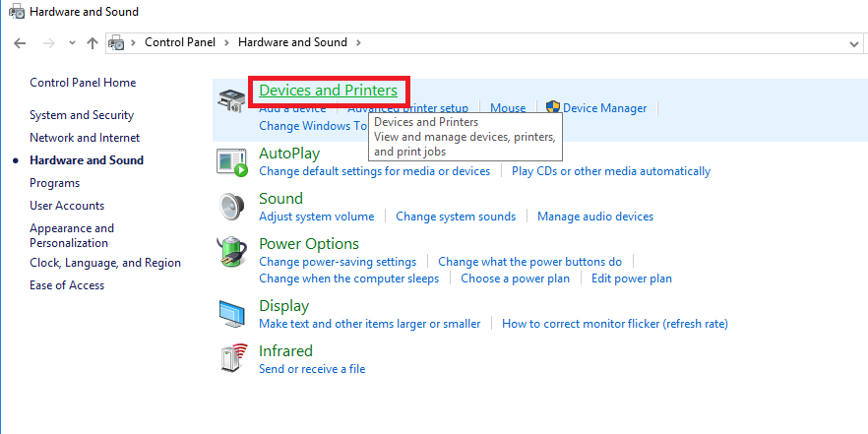
Task: Open User Accounts category
Action: point(67,206)
